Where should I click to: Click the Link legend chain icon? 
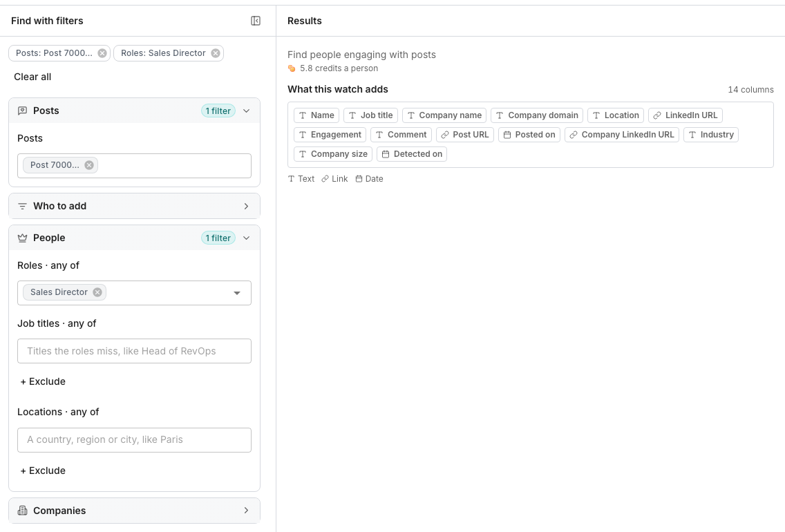pos(325,179)
